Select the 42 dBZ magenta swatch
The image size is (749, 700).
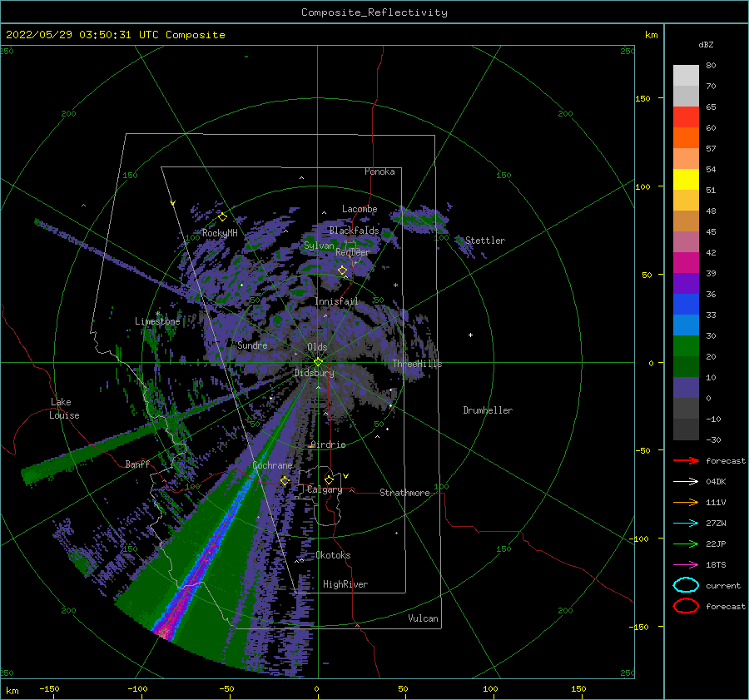tap(686, 262)
